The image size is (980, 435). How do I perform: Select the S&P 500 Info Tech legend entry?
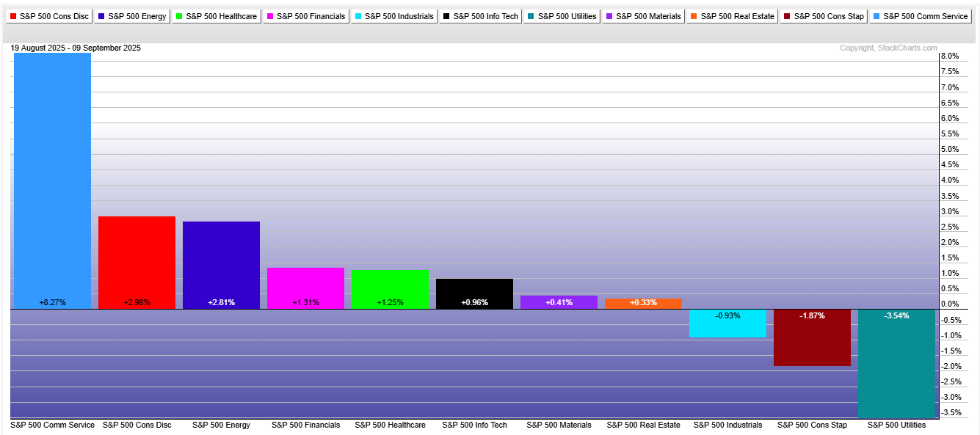(480, 16)
